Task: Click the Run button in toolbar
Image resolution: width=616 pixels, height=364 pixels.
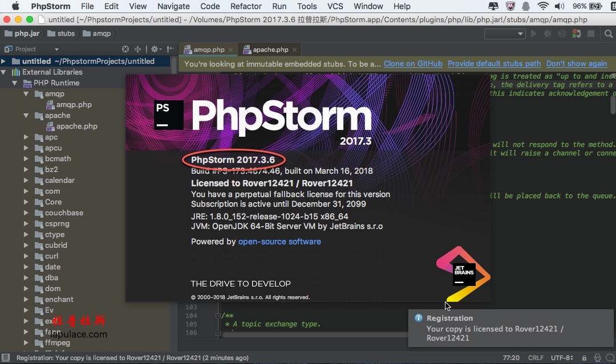Action: coord(534,34)
